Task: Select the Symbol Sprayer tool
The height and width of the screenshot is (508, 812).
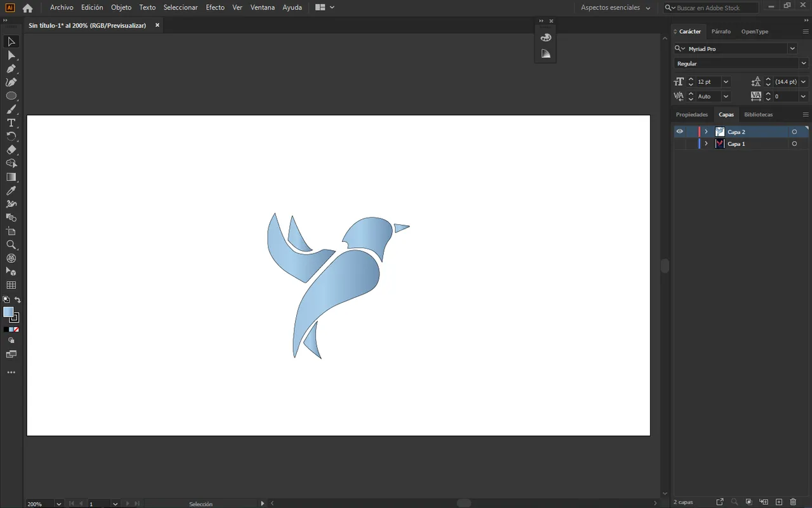Action: coord(11,204)
